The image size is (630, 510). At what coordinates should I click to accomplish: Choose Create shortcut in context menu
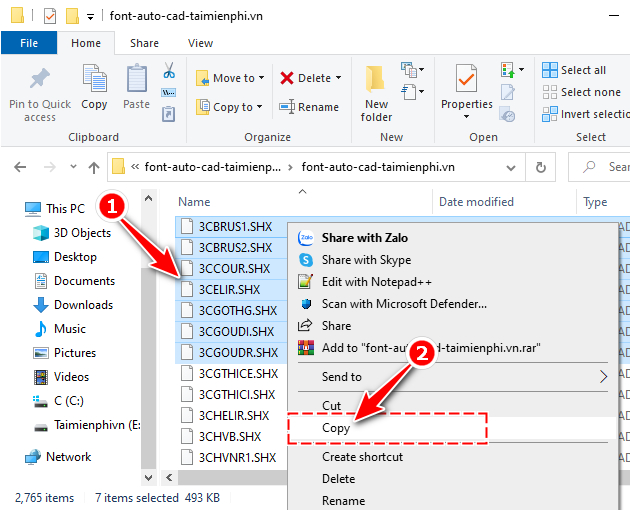click(x=452, y=457)
